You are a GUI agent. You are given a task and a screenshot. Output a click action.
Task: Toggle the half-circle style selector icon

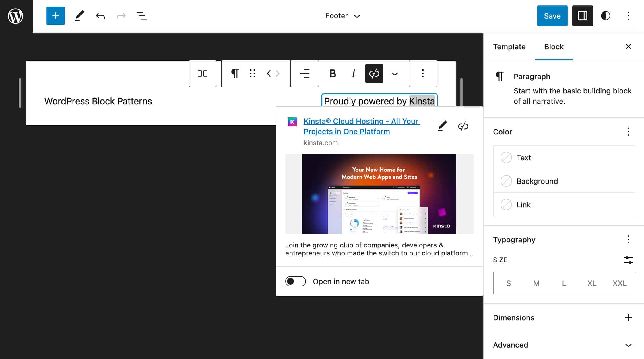pos(606,16)
